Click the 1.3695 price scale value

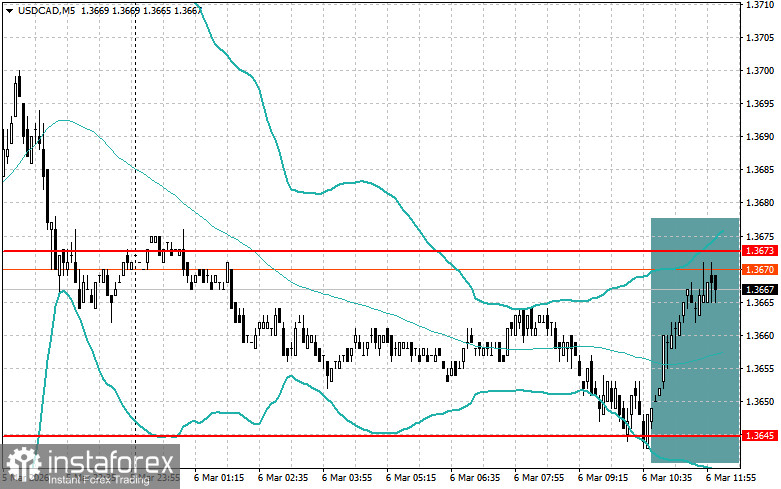click(x=760, y=104)
